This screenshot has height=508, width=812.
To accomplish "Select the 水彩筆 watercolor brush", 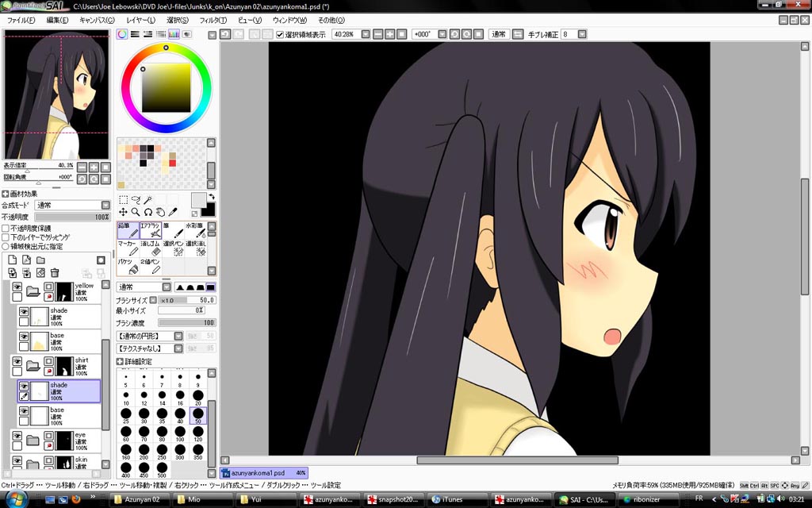I will (x=196, y=230).
